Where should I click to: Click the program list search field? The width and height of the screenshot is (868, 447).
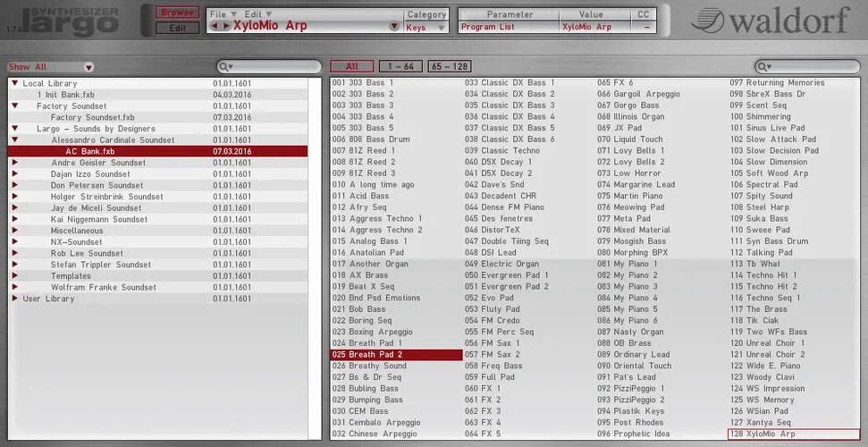pos(807,67)
